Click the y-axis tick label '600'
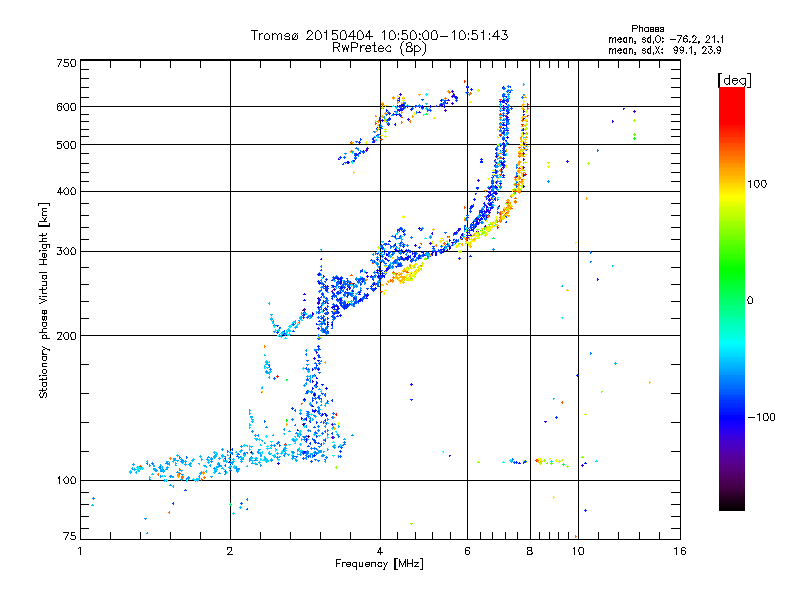Image resolution: width=800 pixels, height=600 pixels. [66, 107]
